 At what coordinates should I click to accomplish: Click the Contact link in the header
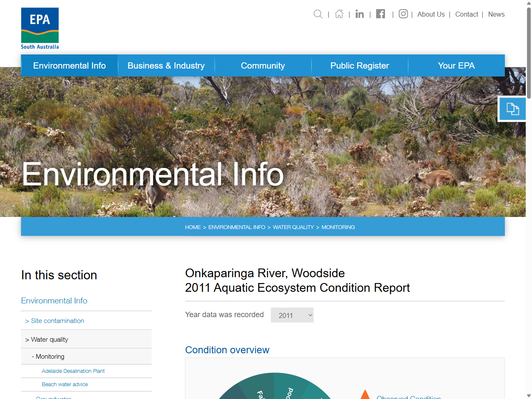(466, 14)
